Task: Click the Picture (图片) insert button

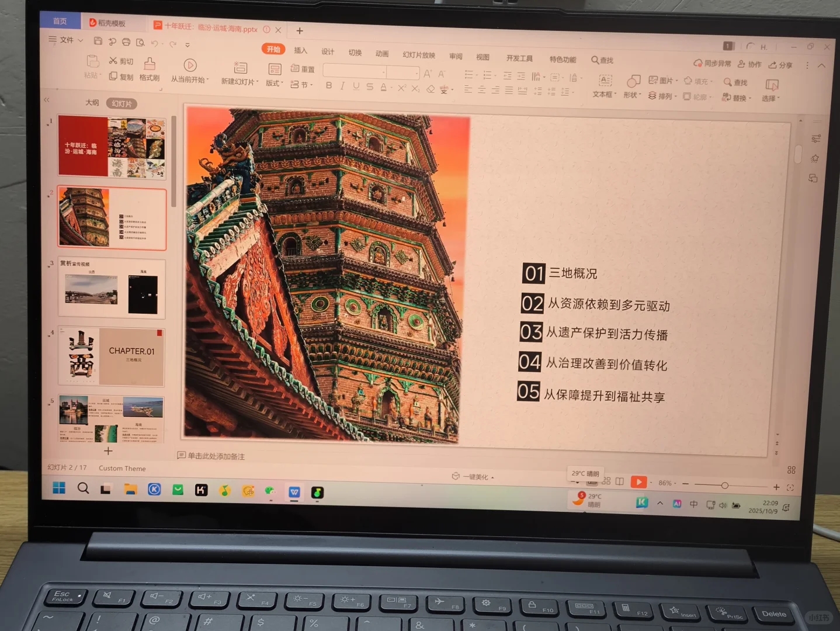Action: pos(664,81)
